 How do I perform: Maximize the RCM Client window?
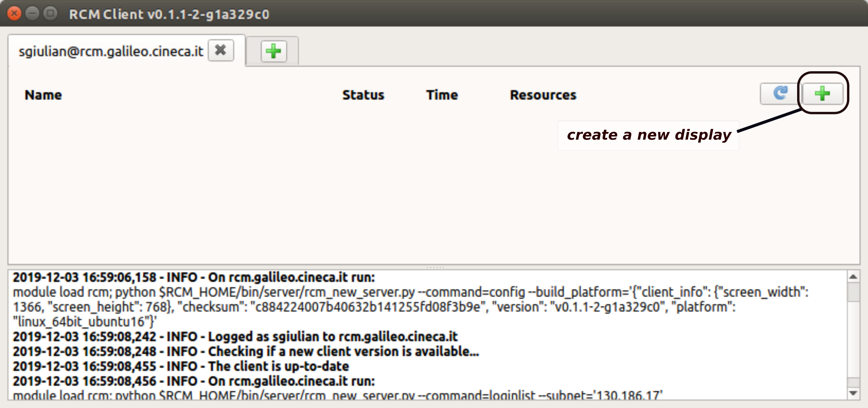point(51,14)
